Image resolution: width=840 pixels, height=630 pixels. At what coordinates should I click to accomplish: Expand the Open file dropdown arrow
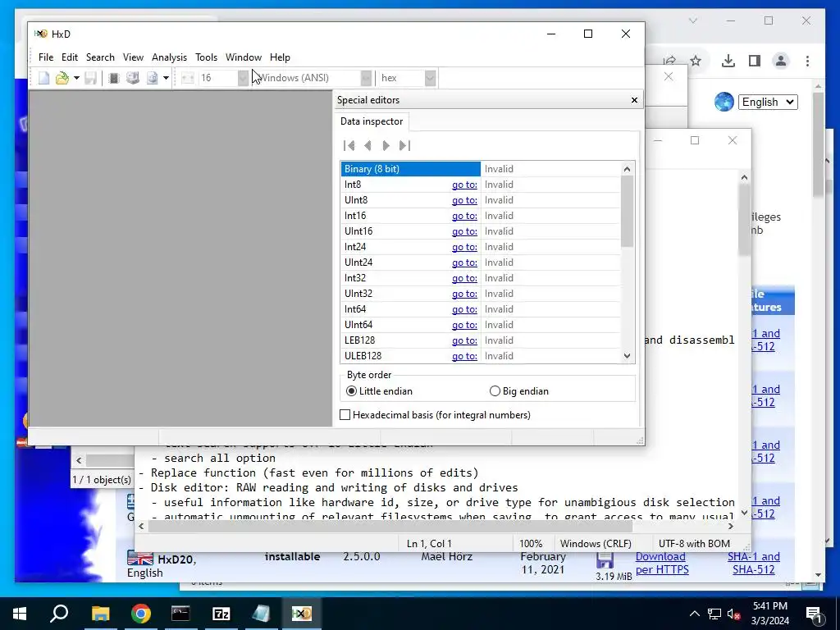(76, 78)
